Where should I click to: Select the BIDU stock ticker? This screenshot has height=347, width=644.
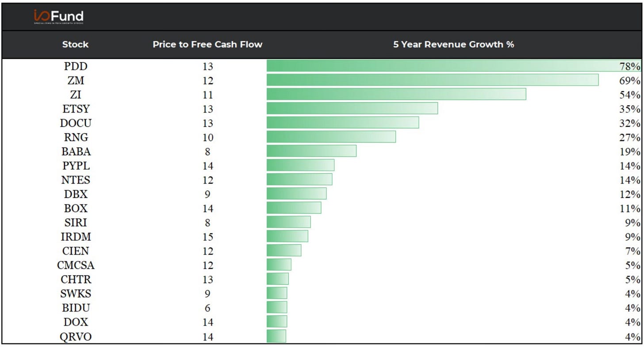click(76, 307)
